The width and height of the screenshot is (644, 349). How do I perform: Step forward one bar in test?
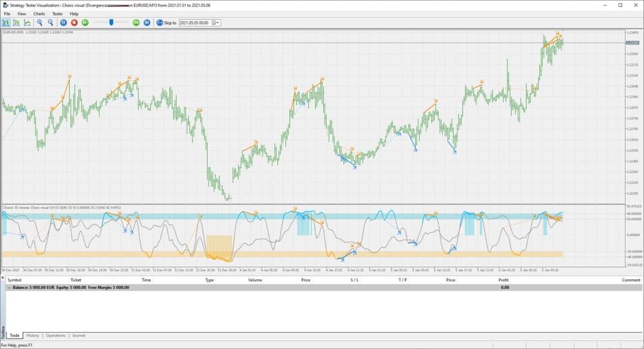[147, 23]
